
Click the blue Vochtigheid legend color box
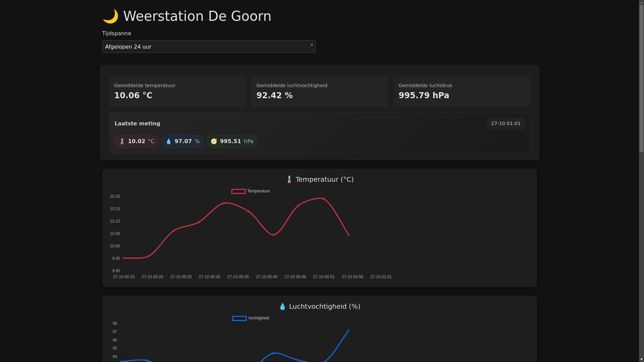pyautogui.click(x=239, y=318)
